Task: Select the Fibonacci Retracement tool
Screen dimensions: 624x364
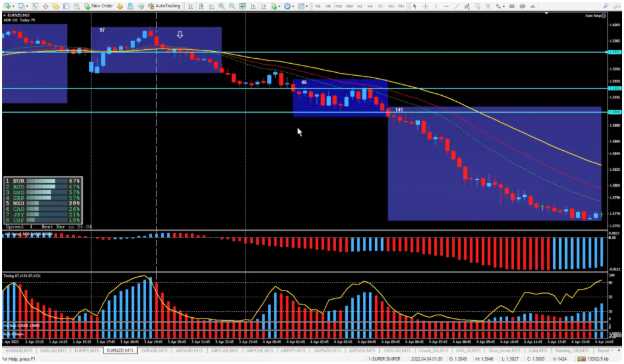Action: pyautogui.click(x=477, y=6)
